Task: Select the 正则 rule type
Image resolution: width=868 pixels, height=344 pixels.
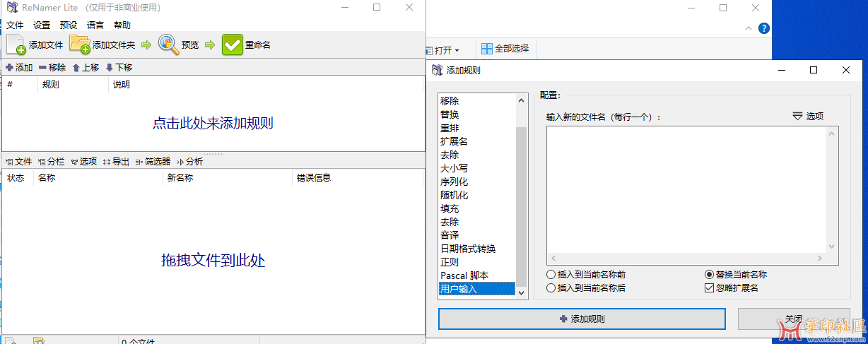Action: (x=477, y=262)
